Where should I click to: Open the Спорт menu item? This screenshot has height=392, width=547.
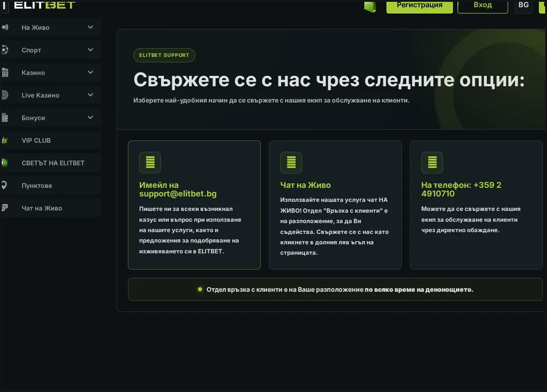(50, 50)
